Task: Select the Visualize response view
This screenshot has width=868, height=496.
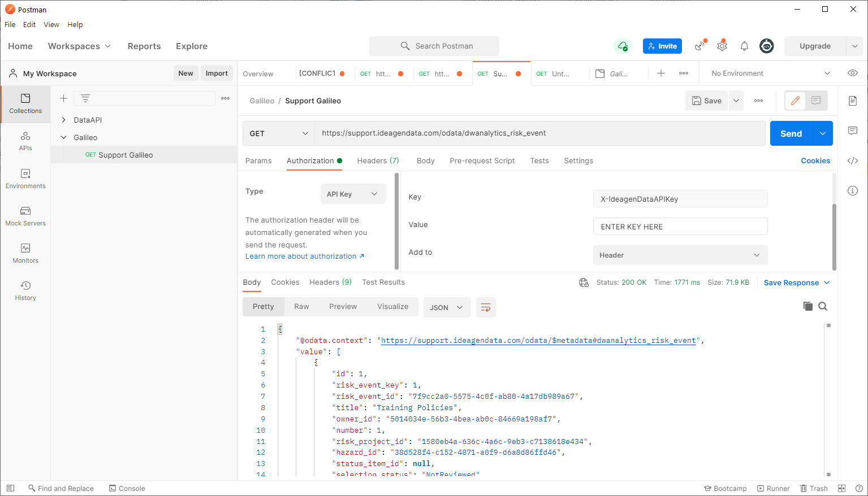Action: (393, 306)
